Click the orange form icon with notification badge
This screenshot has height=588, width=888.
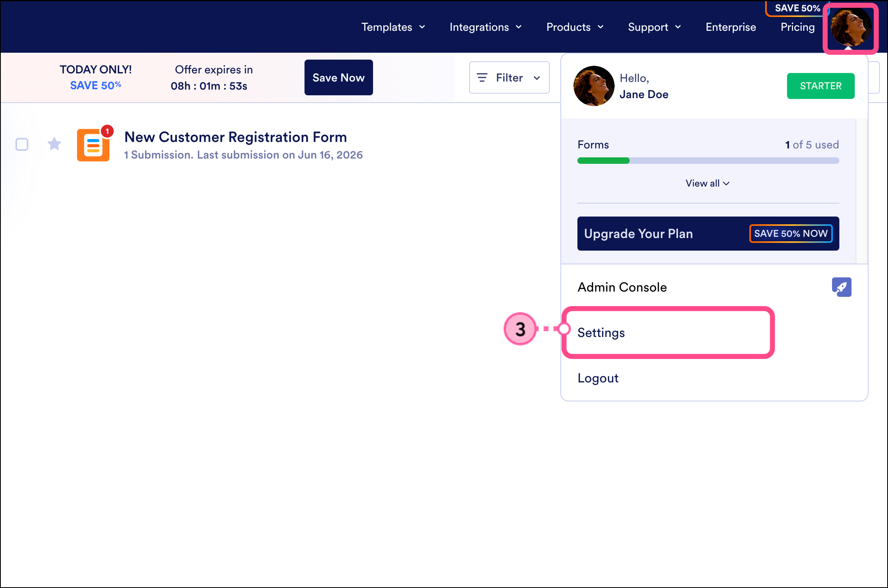pyautogui.click(x=93, y=145)
